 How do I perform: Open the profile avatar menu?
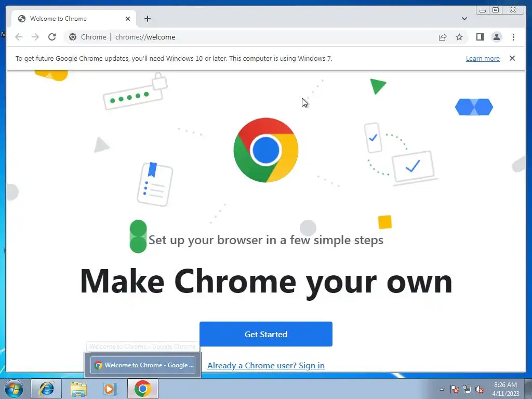(x=496, y=37)
